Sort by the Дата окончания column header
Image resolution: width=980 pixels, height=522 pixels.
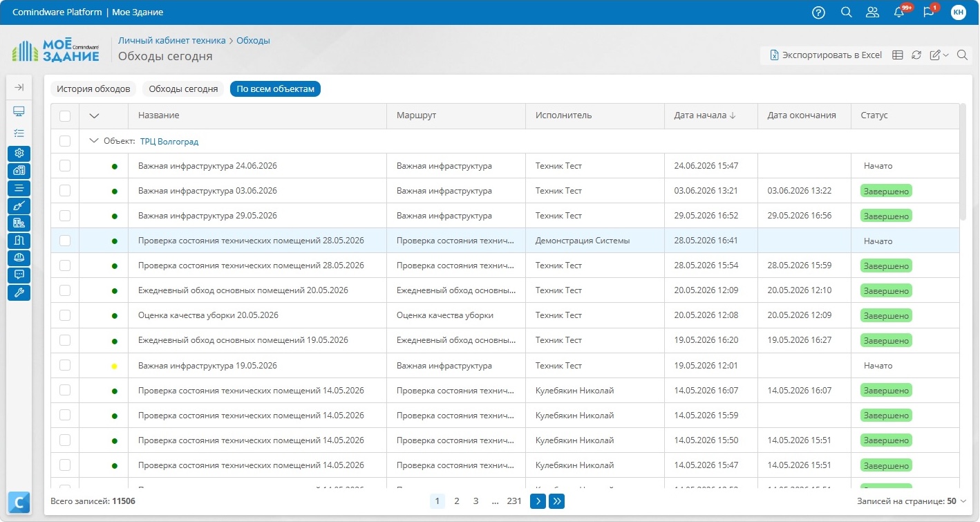[804, 115]
